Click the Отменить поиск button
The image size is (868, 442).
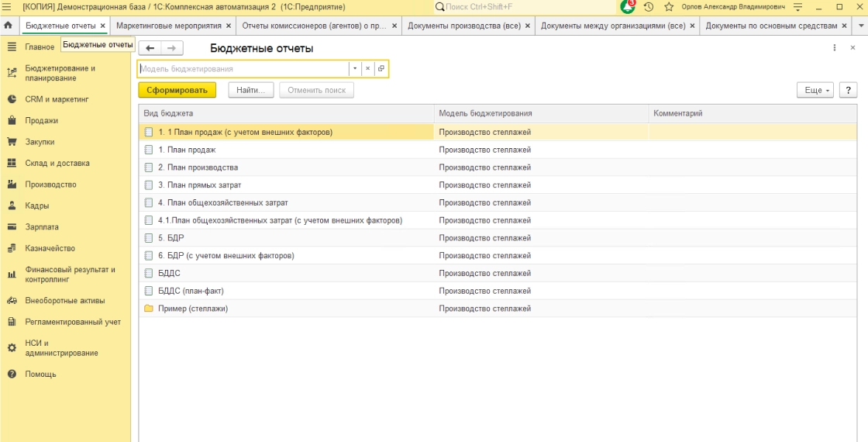pos(317,90)
